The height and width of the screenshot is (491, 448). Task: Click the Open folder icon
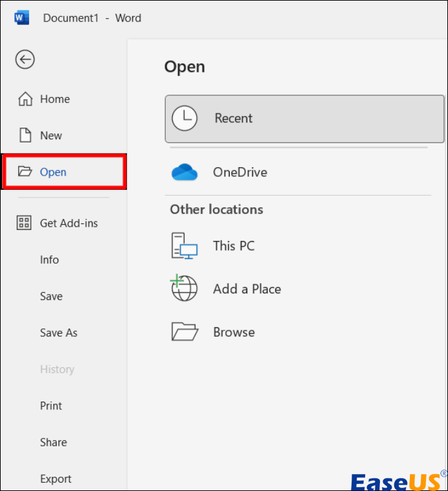pyautogui.click(x=25, y=172)
